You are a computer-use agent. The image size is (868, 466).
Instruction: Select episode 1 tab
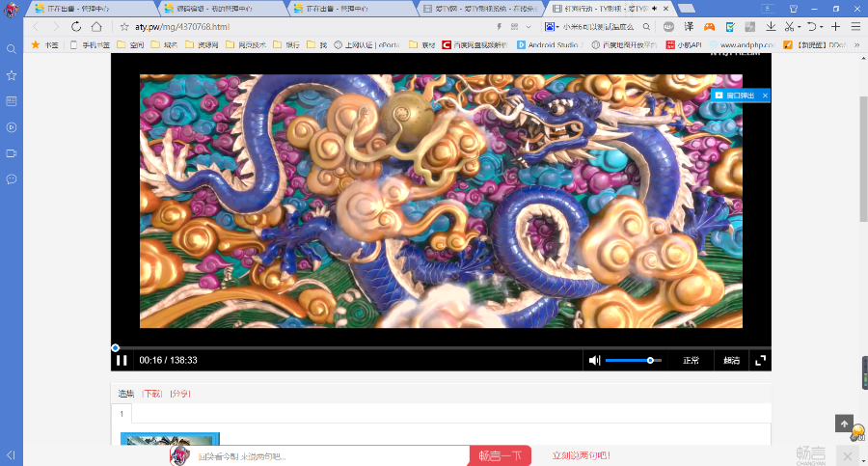point(122,414)
